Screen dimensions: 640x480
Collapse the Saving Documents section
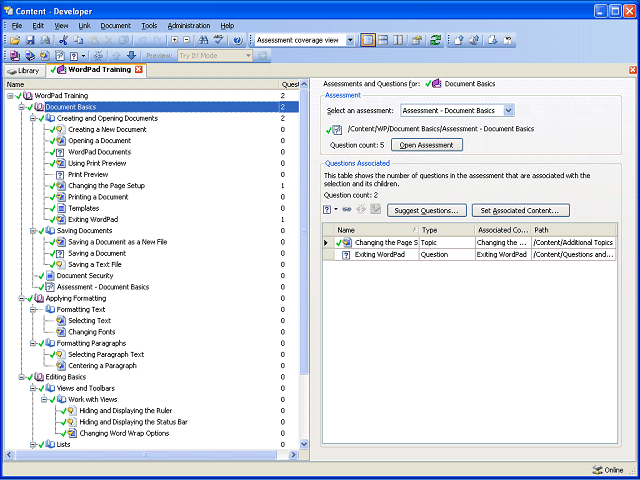[x=33, y=231]
